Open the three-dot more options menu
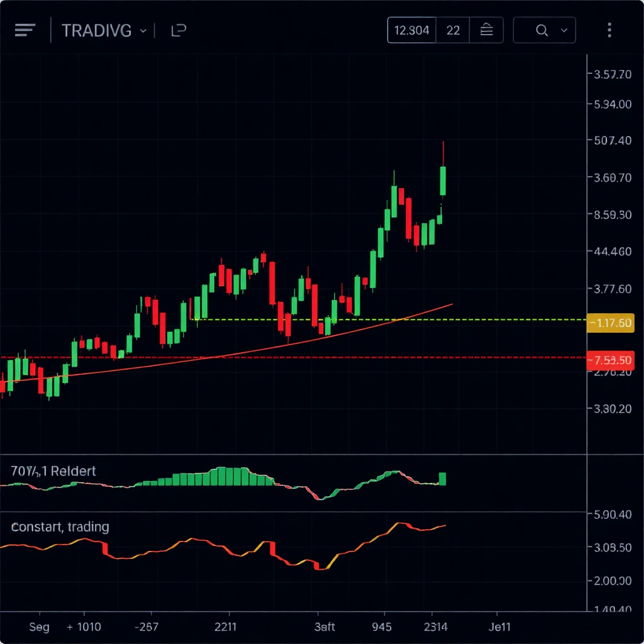The image size is (644, 644). point(609,30)
